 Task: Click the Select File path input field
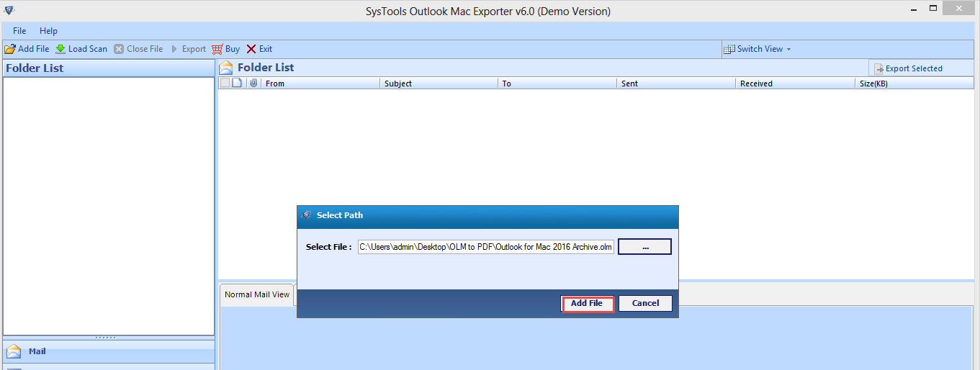click(x=486, y=247)
